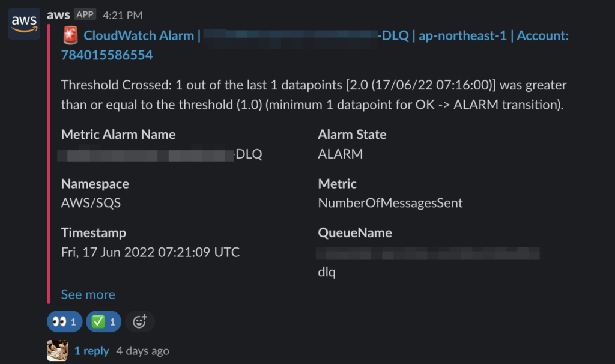Open the add reaction smiley icon
Screen dimensions: 615x364
pos(139,321)
